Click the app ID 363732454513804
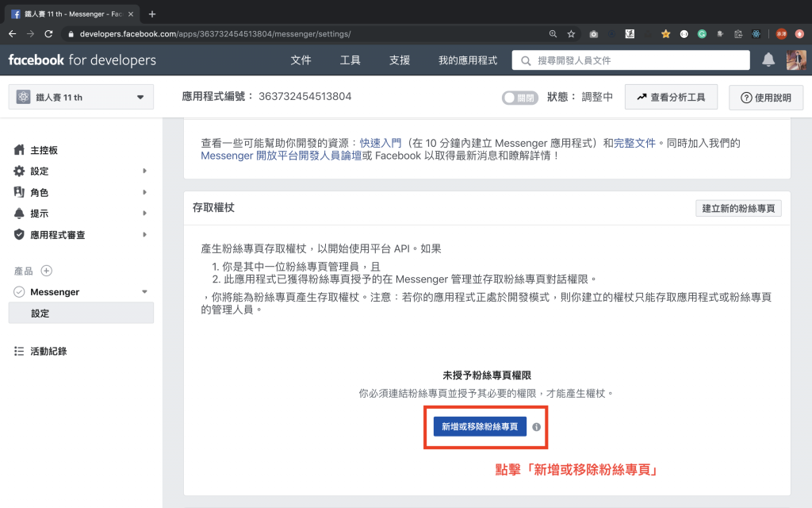Image resolution: width=812 pixels, height=508 pixels. pyautogui.click(x=305, y=96)
